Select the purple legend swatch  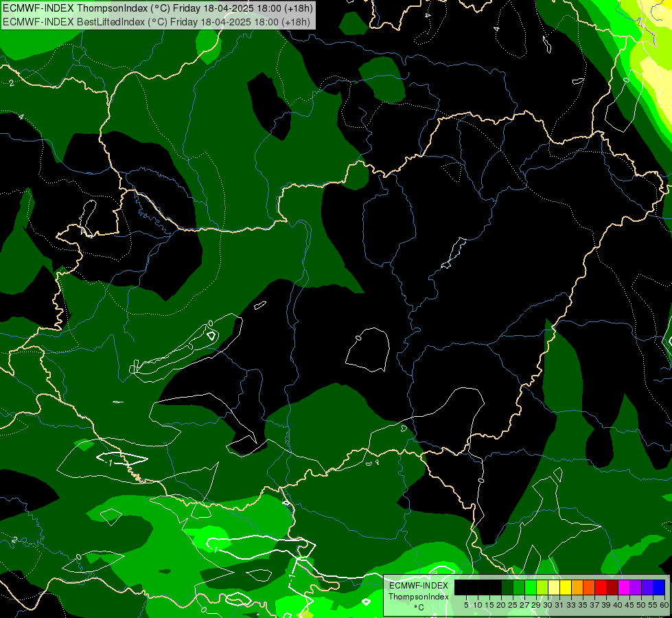[x=636, y=588]
